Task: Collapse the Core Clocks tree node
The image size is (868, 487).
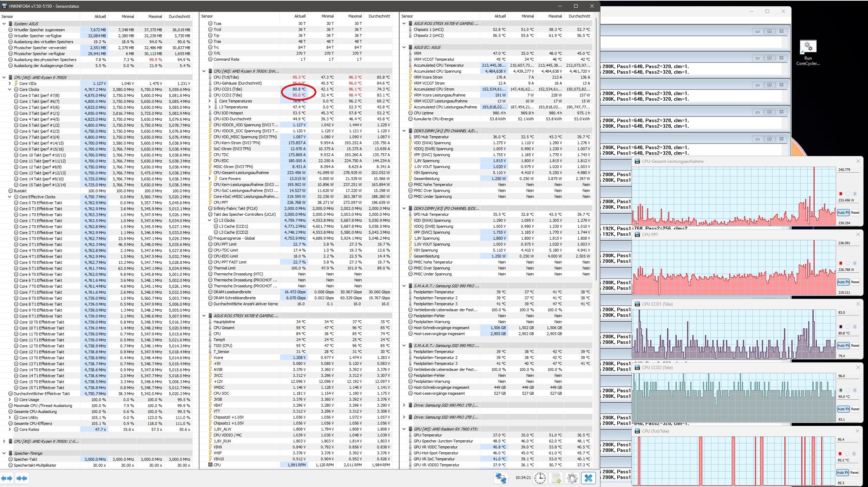Action: coord(10,89)
